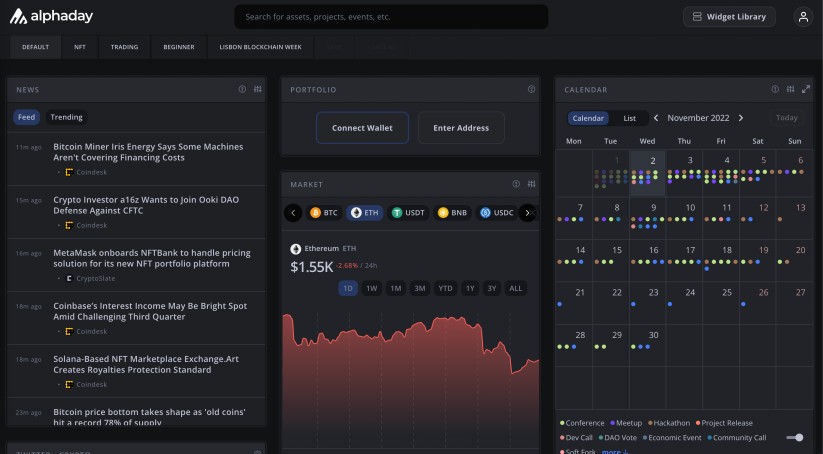The image size is (823, 454).
Task: Open News widget settings icon
Action: pyautogui.click(x=257, y=89)
